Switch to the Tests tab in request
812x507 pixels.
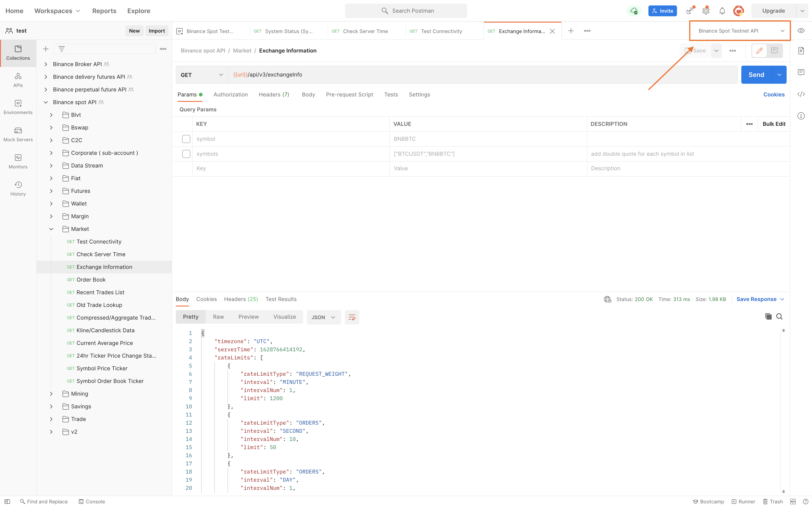click(391, 94)
